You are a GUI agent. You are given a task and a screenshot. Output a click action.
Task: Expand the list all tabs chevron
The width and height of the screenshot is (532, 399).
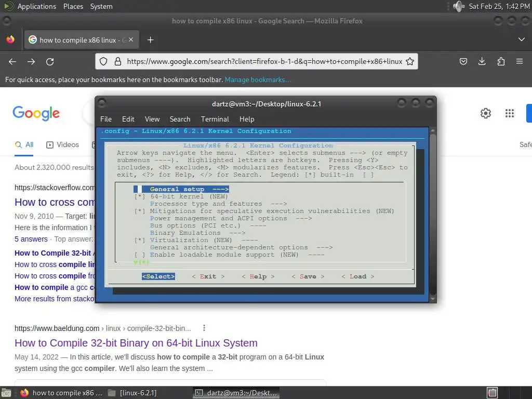[x=522, y=39]
